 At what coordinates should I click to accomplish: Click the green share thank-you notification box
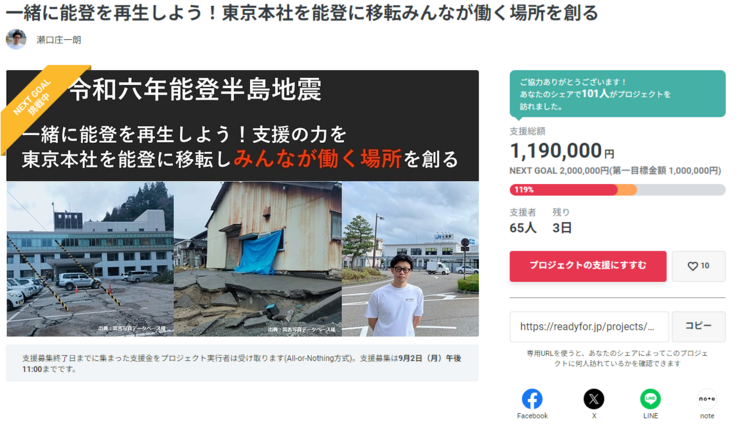[x=617, y=94]
